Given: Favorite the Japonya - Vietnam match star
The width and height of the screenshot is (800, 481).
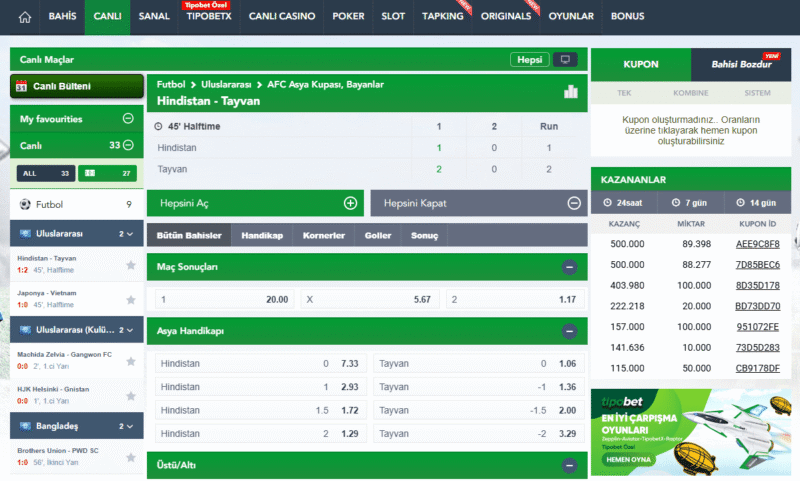Looking at the screenshot, I should [x=131, y=299].
